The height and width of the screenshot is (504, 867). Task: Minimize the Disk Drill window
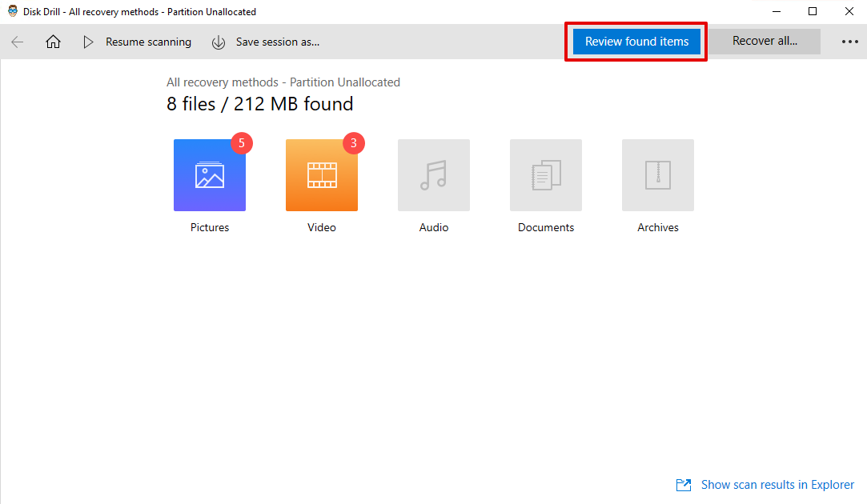point(777,12)
